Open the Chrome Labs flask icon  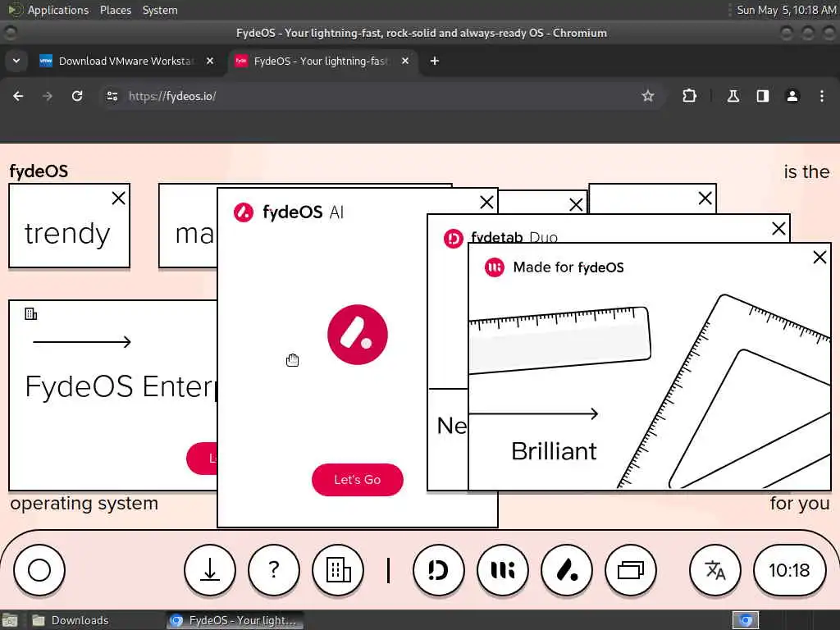[x=733, y=96]
